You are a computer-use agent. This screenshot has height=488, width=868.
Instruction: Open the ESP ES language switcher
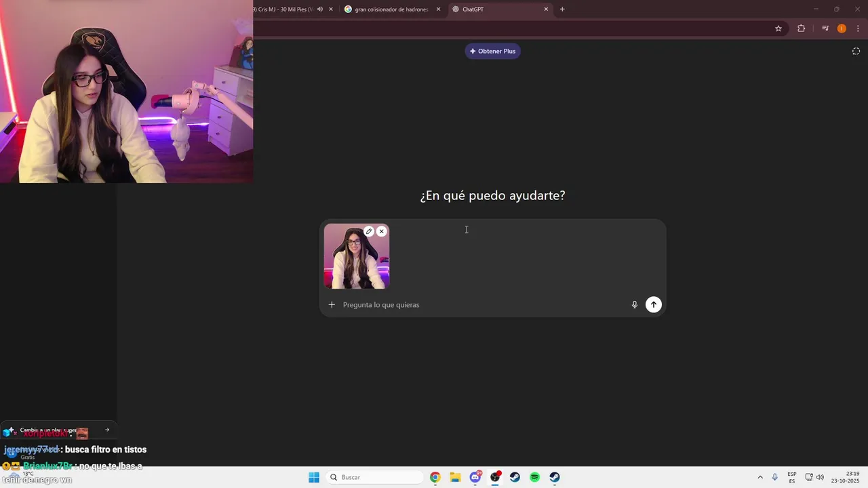pyautogui.click(x=792, y=477)
